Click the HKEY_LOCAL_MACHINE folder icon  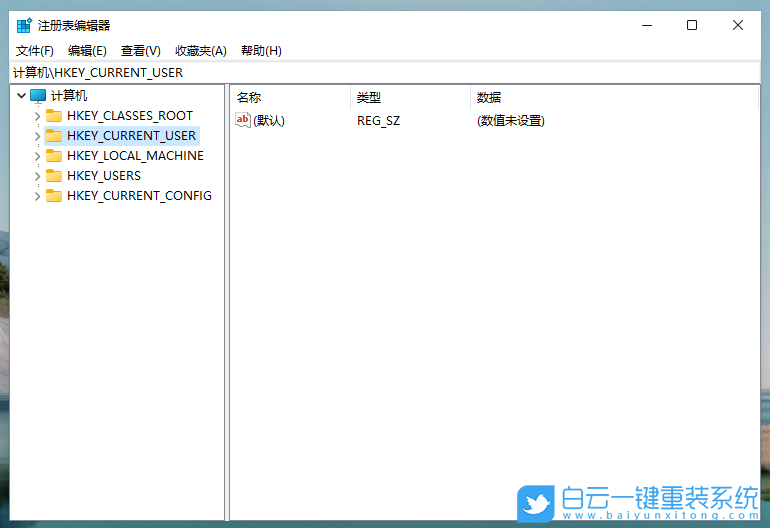(54, 156)
